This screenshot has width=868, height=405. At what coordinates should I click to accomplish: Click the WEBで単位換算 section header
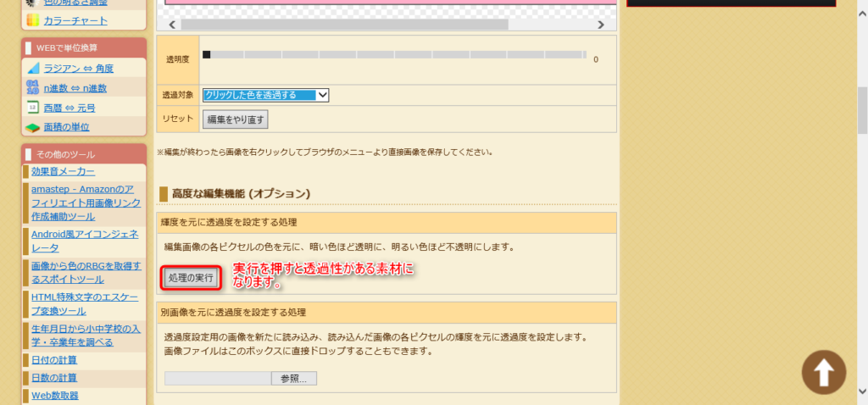click(84, 47)
